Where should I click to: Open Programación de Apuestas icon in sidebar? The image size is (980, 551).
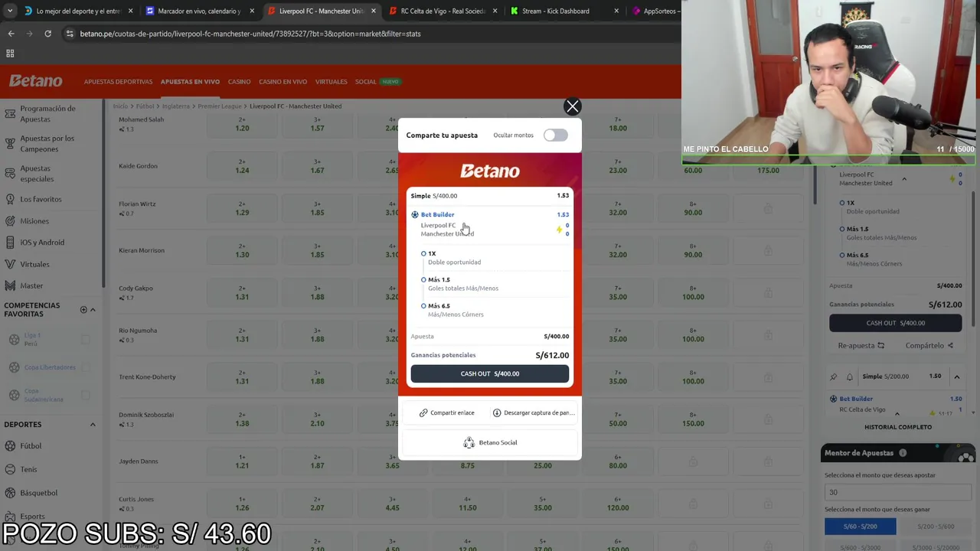click(x=10, y=113)
